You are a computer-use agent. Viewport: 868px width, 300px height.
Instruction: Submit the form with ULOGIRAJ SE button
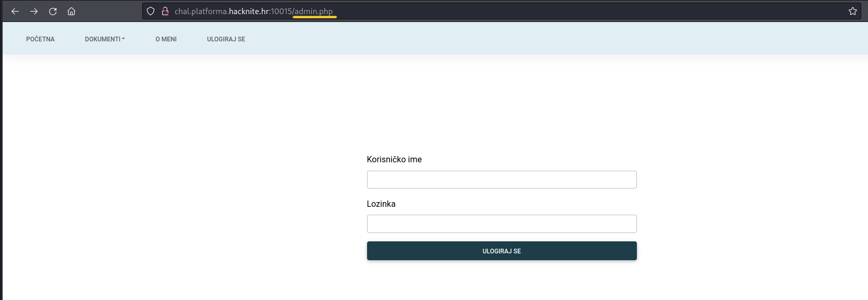coord(501,251)
